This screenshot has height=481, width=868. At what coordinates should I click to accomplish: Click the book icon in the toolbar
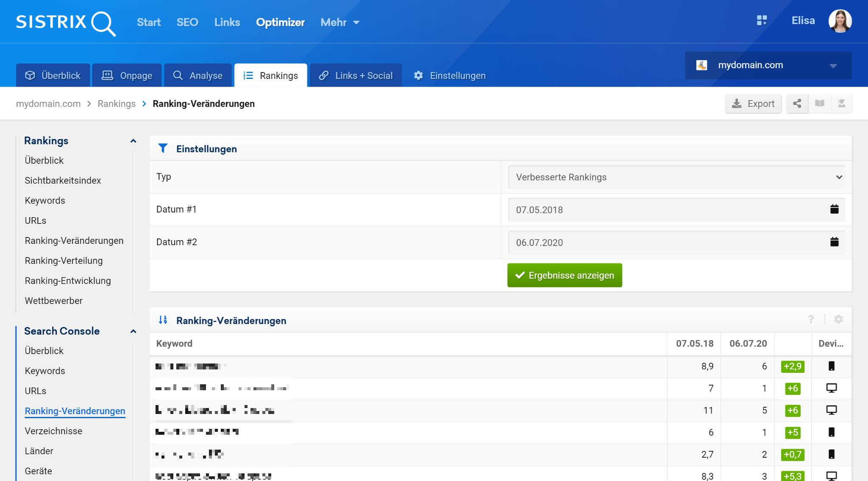820,103
